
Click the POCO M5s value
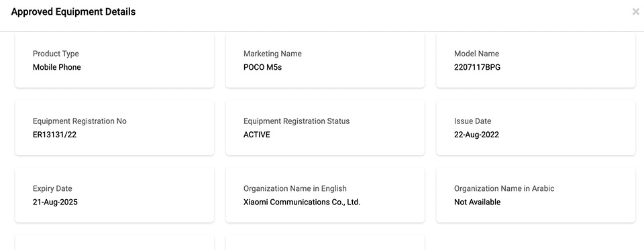(x=262, y=67)
